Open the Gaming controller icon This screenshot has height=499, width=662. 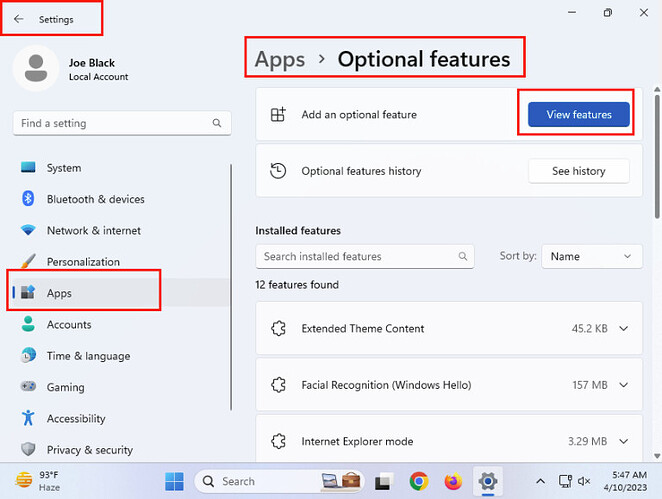28,386
